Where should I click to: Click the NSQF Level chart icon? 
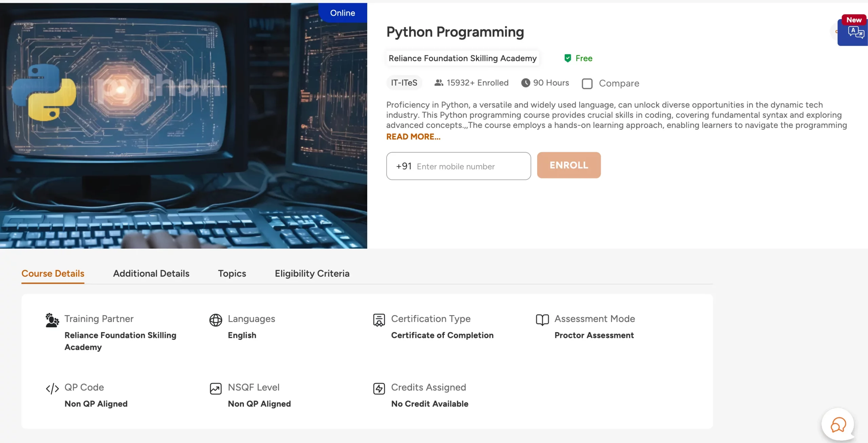216,388
